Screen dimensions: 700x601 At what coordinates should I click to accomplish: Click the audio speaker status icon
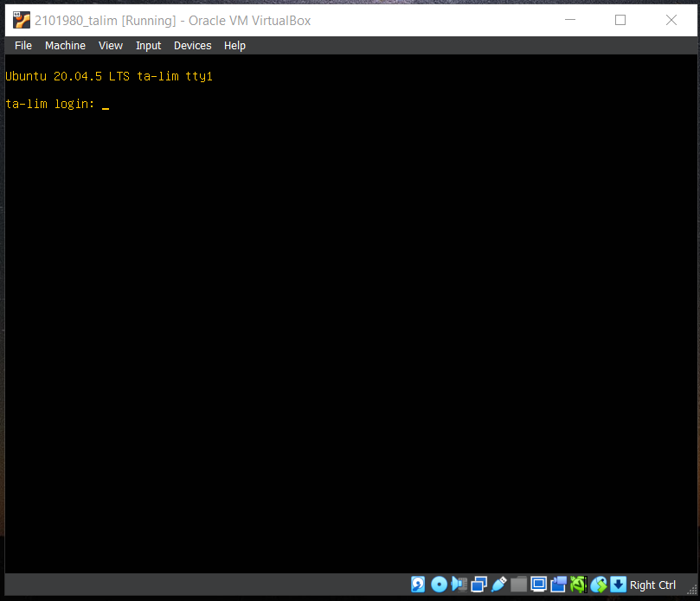459,585
